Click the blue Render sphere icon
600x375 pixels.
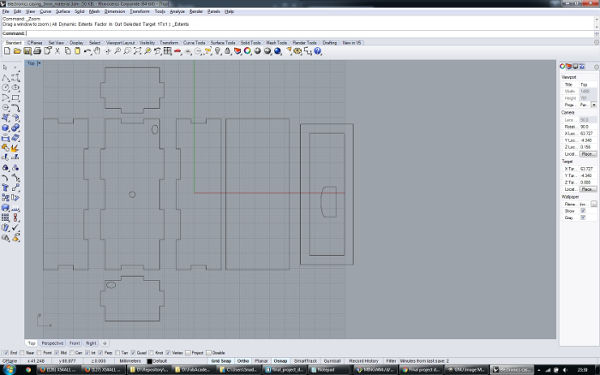[x=277, y=51]
